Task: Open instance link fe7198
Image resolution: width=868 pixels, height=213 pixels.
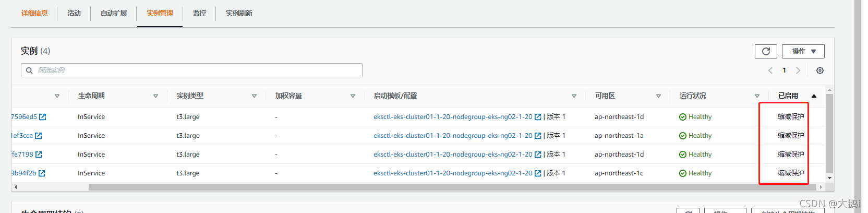Action: [22, 155]
